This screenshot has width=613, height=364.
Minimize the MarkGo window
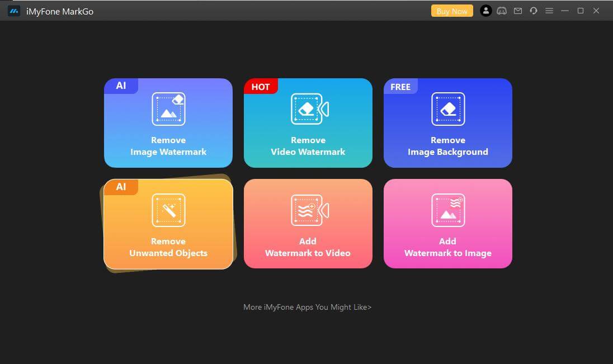pos(565,11)
